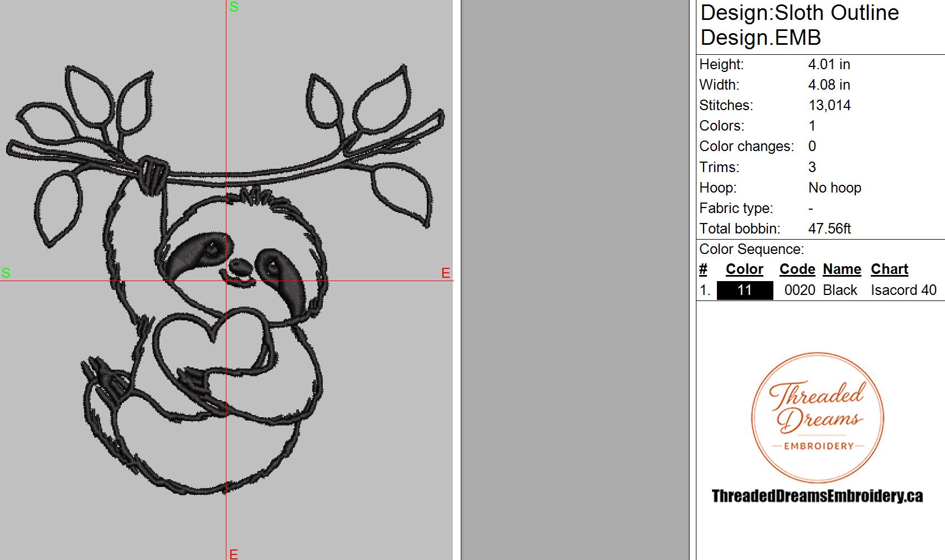Click the red E marker on the right edge
945x560 pixels.
446,273
